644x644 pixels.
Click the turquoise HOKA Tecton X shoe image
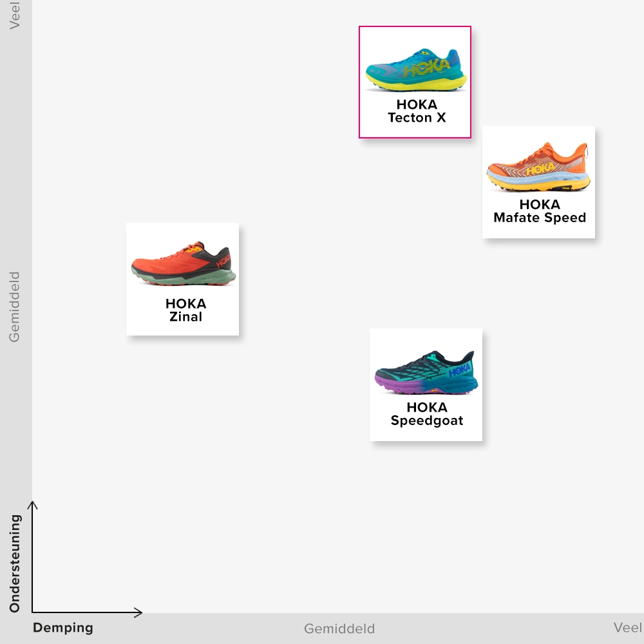(416, 68)
